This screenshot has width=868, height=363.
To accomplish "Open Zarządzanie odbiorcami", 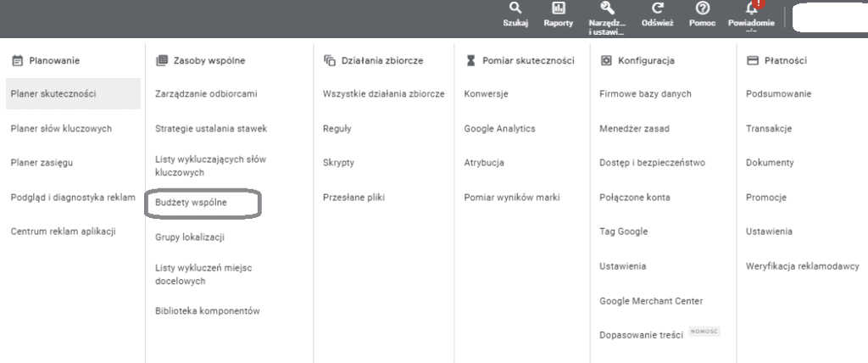I will (x=206, y=93).
